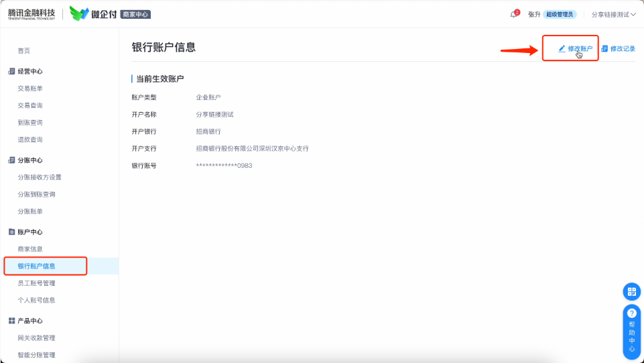Click the 经营中心 section icon

click(x=11, y=72)
